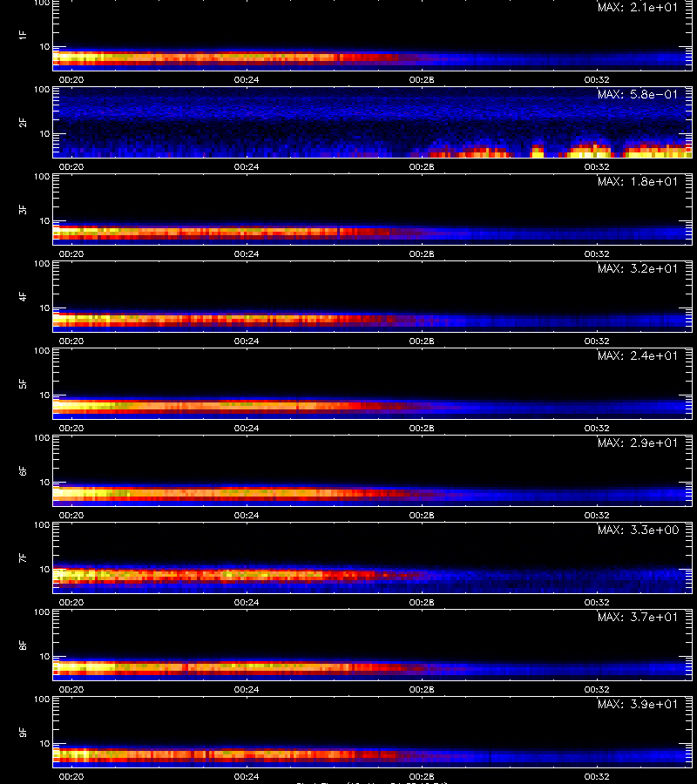Click the 100 y-axis label of panel 2F
Viewport: 697px width, 784px height.
42,90
